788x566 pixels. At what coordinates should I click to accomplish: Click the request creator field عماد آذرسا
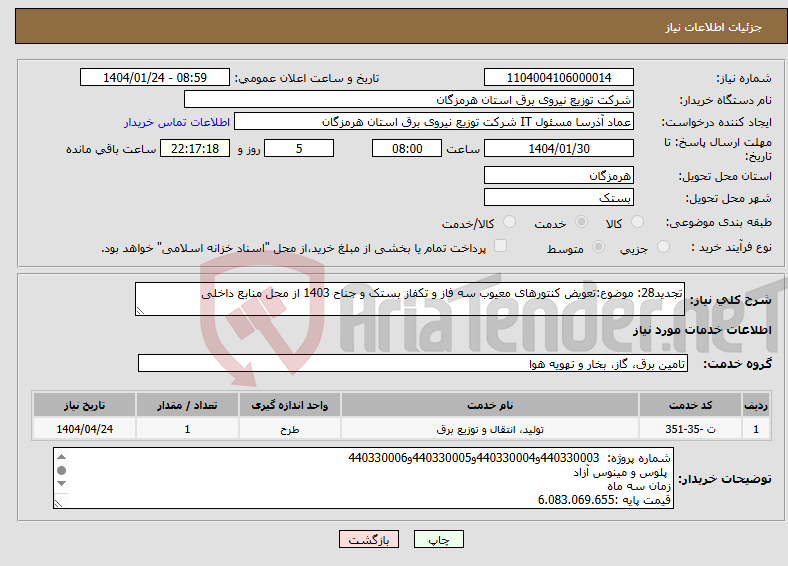[x=434, y=122]
